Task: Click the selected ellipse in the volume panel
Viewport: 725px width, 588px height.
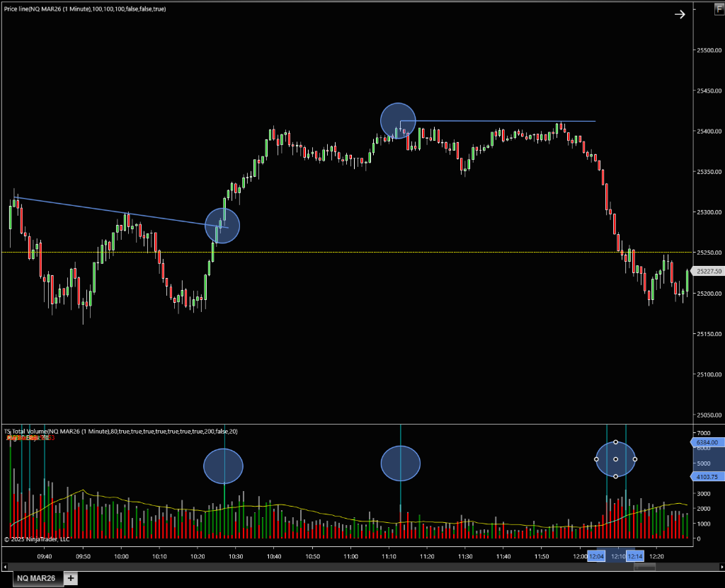Action: pyautogui.click(x=615, y=459)
